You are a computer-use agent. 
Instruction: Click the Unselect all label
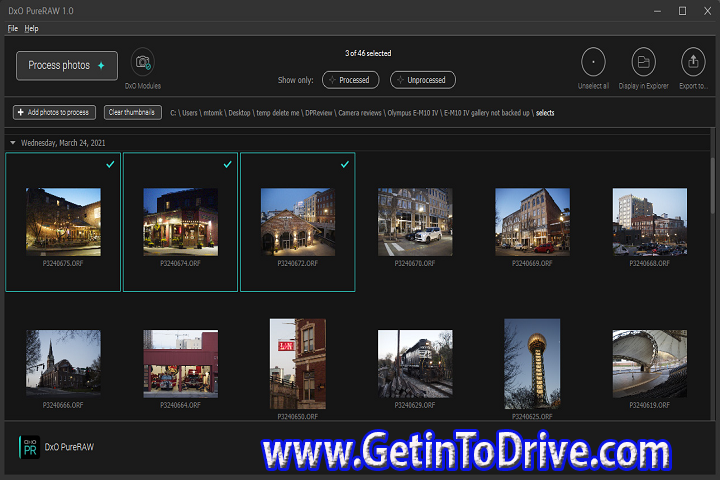point(593,86)
